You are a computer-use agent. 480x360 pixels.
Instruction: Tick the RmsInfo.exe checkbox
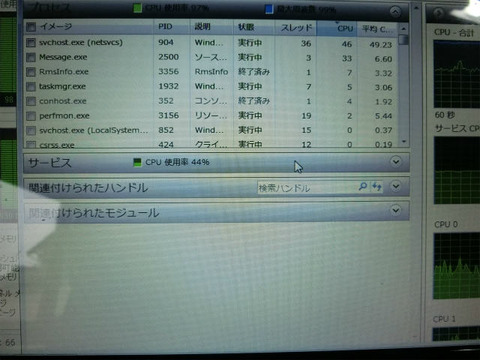coord(31,72)
